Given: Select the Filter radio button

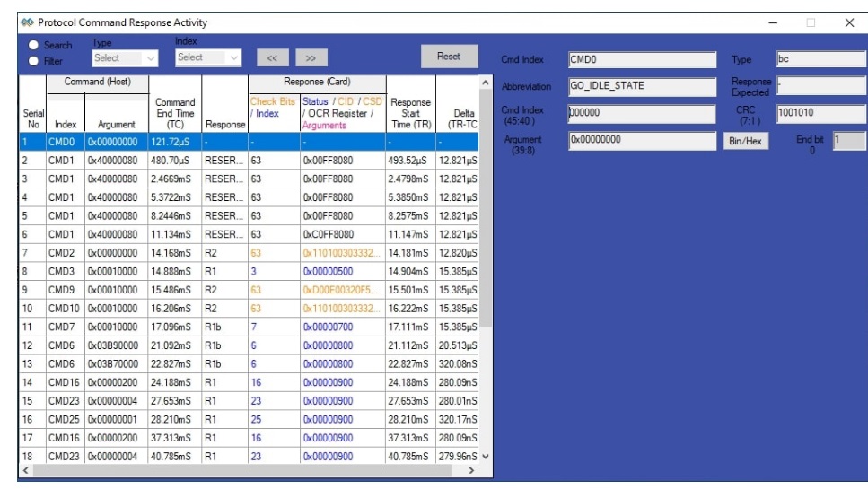Looking at the screenshot, I should coord(34,61).
